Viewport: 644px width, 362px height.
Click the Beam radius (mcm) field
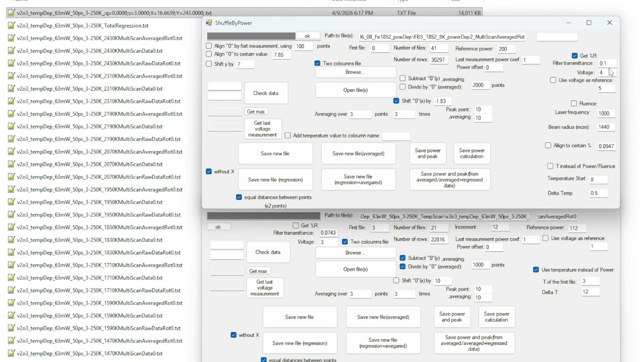click(606, 127)
